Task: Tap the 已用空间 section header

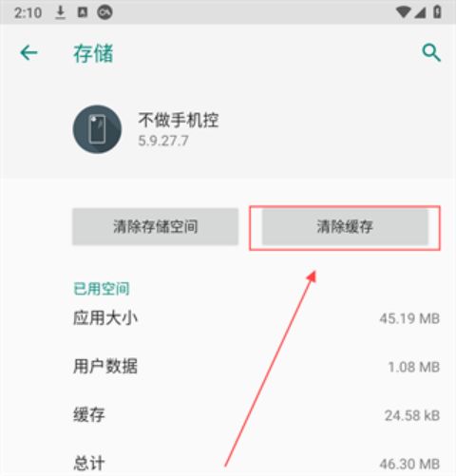Action: tap(102, 289)
